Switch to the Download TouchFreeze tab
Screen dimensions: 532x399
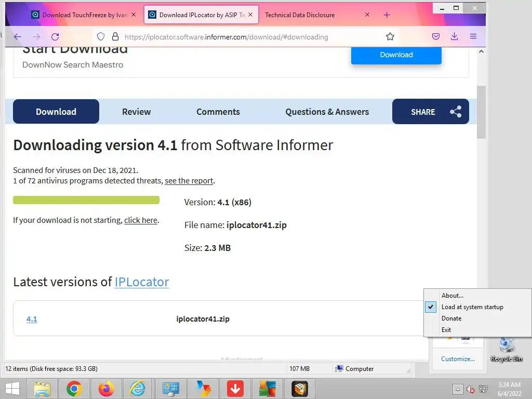(83, 15)
